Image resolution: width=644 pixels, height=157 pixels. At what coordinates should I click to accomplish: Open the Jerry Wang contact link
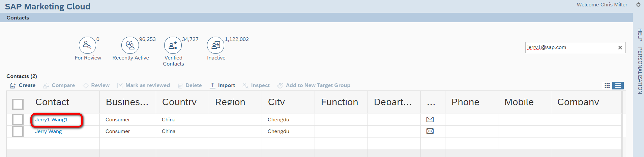(x=49, y=131)
